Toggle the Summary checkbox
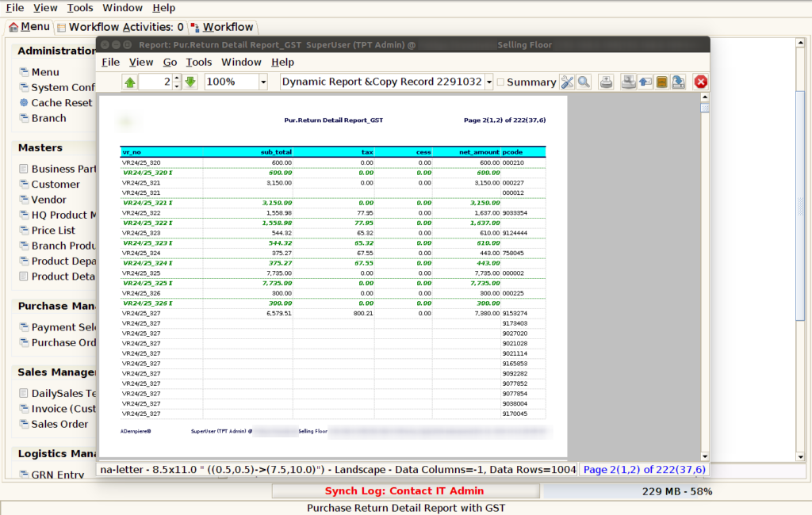Screen dimensions: 812x515 [x=501, y=82]
